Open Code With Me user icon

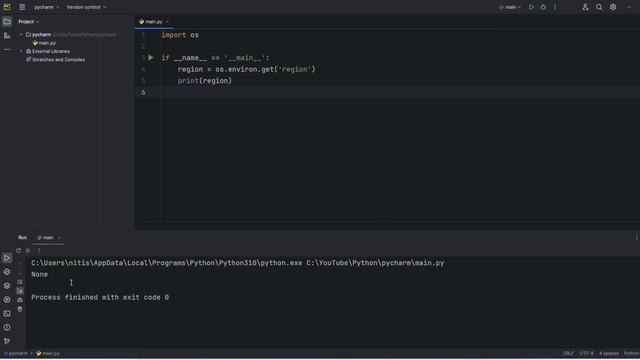(x=585, y=7)
